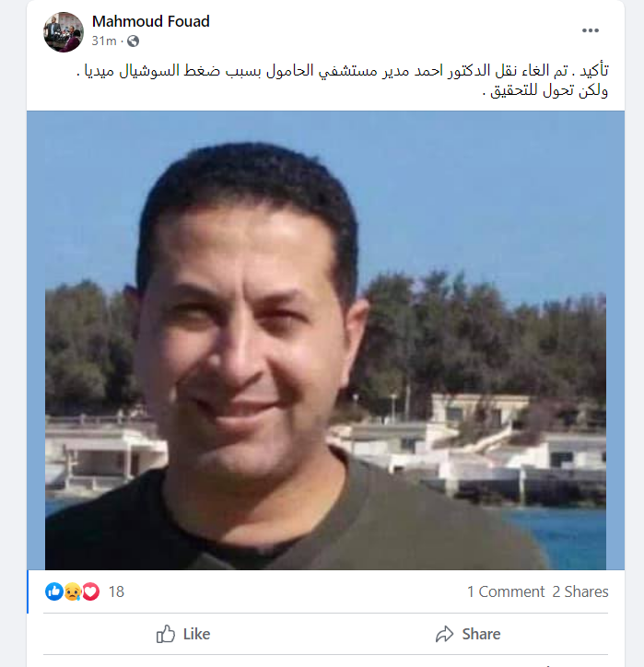Open Mahmoud Fouad's profile picture avatar
Image resolution: width=644 pixels, height=667 pixels.
(64, 32)
